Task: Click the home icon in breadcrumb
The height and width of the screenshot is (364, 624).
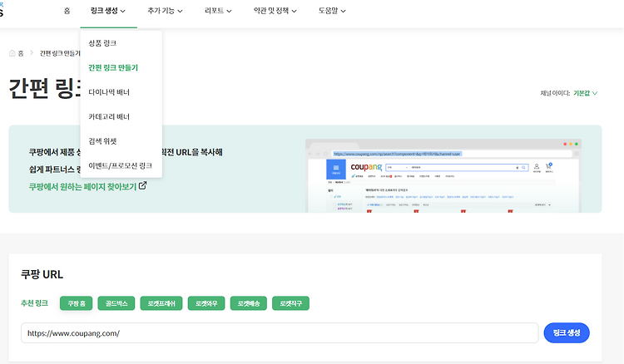Action: pyautogui.click(x=12, y=53)
